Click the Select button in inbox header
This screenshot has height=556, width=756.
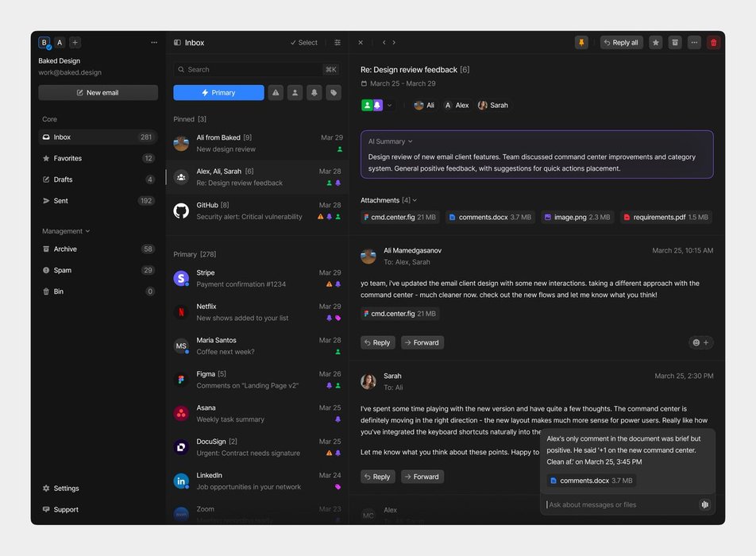303,42
